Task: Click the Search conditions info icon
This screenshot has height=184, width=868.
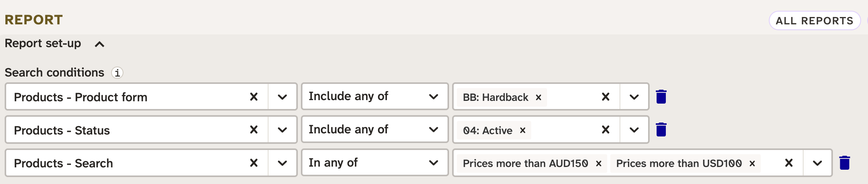Action: [x=117, y=73]
